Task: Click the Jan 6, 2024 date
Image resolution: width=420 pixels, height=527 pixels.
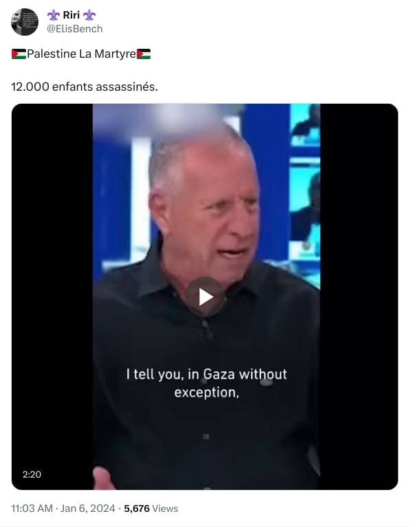Action: click(88, 508)
